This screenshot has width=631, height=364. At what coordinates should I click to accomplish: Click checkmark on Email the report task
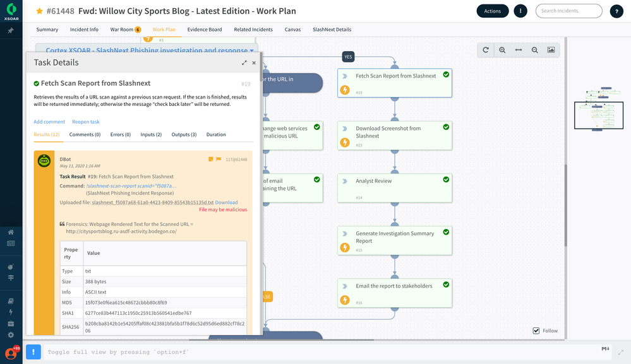[446, 285]
